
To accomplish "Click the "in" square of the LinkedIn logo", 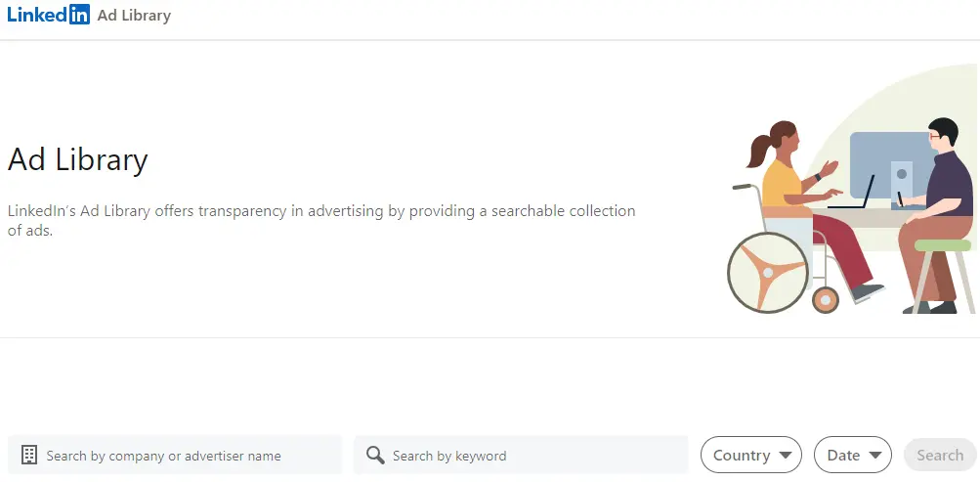I will (80, 15).
